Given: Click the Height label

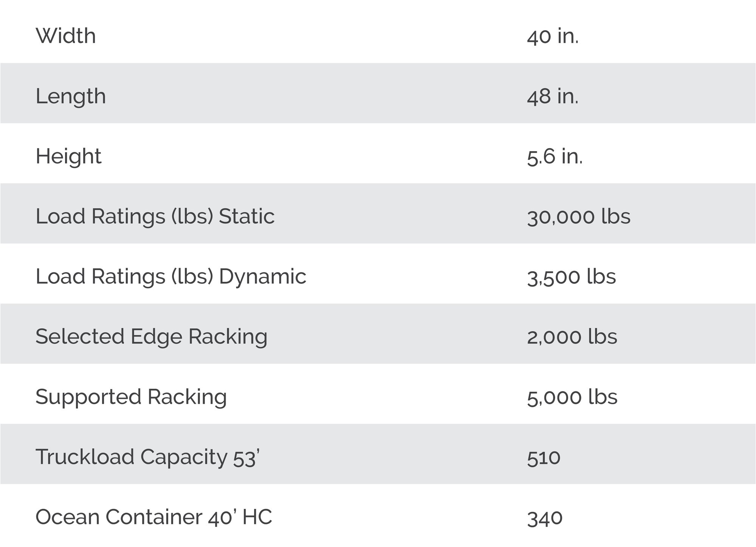Looking at the screenshot, I should pos(68,156).
